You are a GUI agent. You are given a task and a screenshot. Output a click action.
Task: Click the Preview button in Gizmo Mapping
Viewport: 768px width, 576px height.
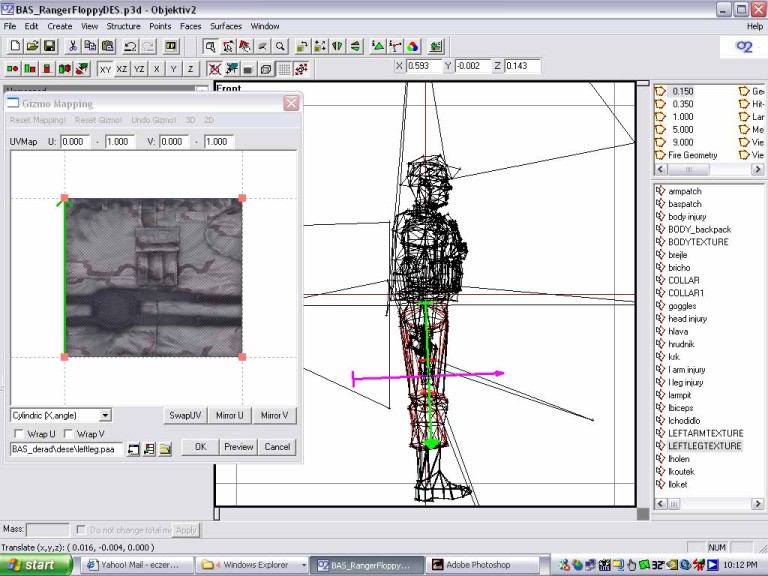[x=238, y=447]
